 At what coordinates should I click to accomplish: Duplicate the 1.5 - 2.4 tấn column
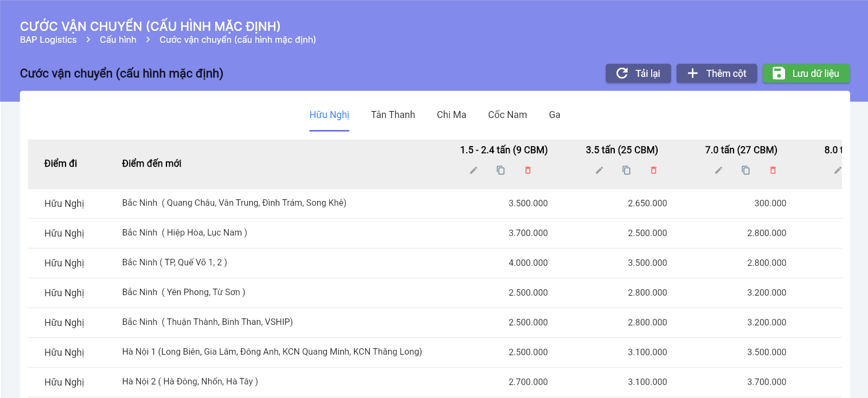500,171
